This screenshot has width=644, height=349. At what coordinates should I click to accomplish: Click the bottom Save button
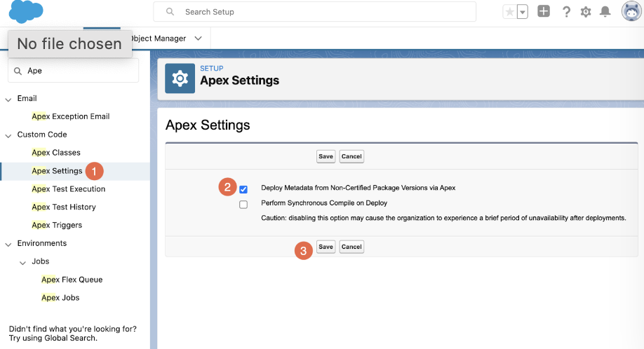point(326,247)
